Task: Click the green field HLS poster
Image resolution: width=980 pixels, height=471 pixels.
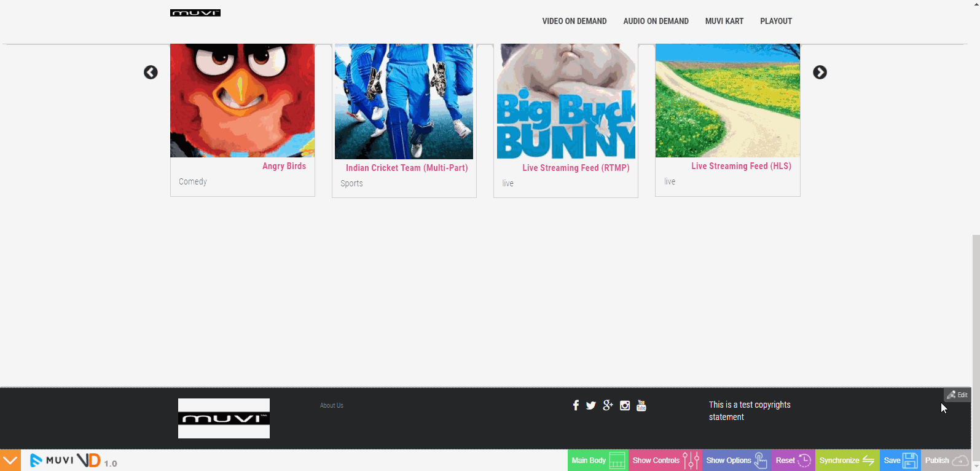Action: click(x=727, y=100)
